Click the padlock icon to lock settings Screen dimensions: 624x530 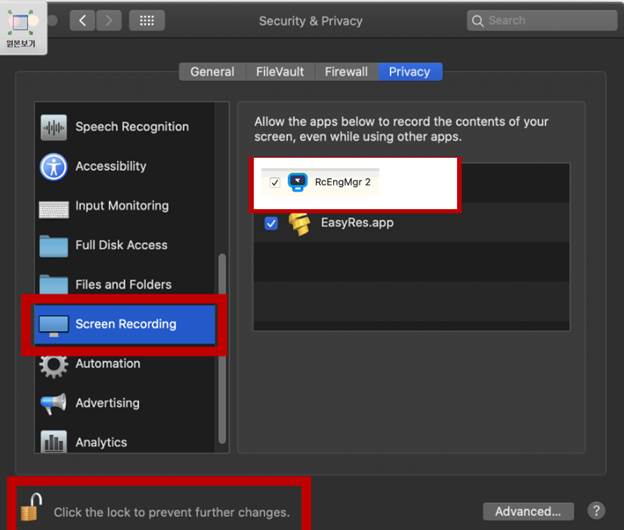tap(31, 508)
